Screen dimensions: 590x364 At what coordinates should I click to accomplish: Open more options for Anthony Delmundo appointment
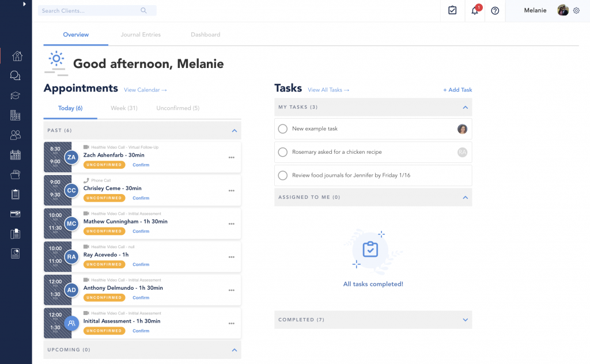[232, 290]
